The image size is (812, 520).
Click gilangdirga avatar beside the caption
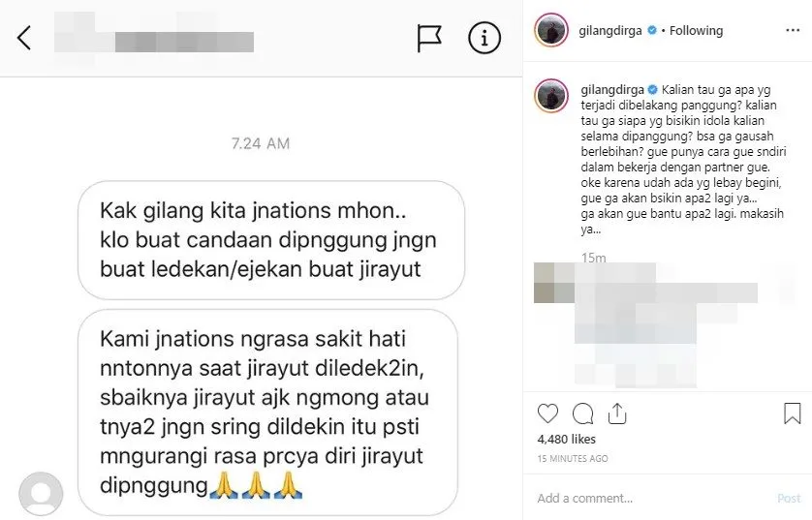click(x=551, y=96)
